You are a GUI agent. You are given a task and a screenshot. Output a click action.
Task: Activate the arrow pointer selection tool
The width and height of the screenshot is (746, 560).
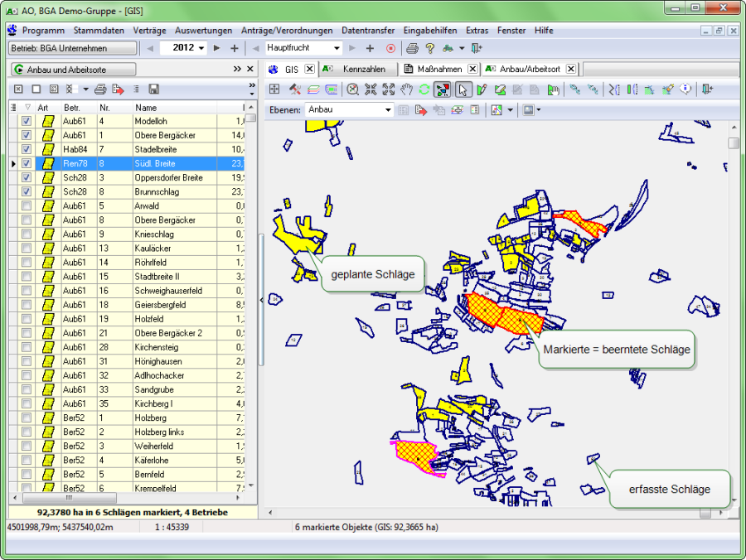[x=463, y=89]
